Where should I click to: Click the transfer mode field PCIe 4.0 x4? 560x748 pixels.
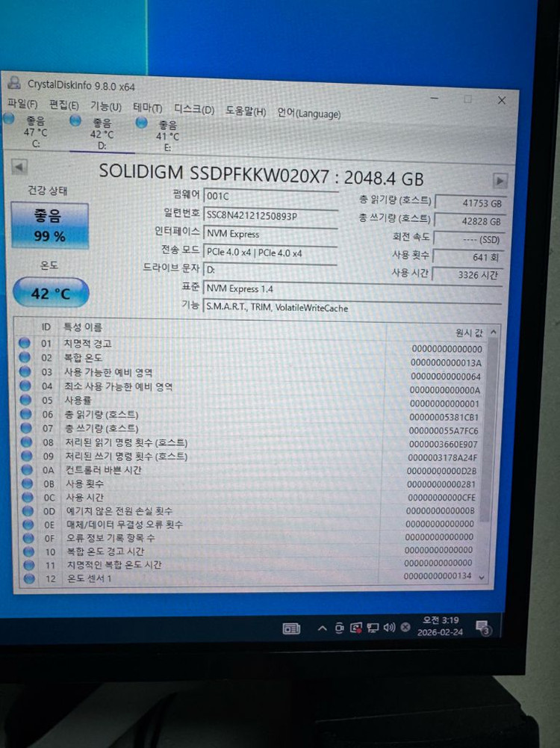tap(271, 253)
